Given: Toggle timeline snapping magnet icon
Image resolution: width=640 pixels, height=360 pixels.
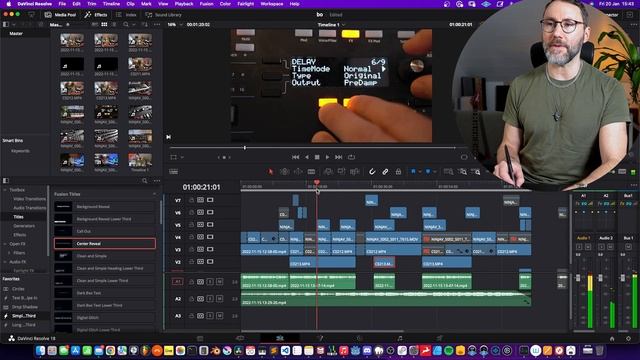Looking at the screenshot, I should click(x=372, y=172).
